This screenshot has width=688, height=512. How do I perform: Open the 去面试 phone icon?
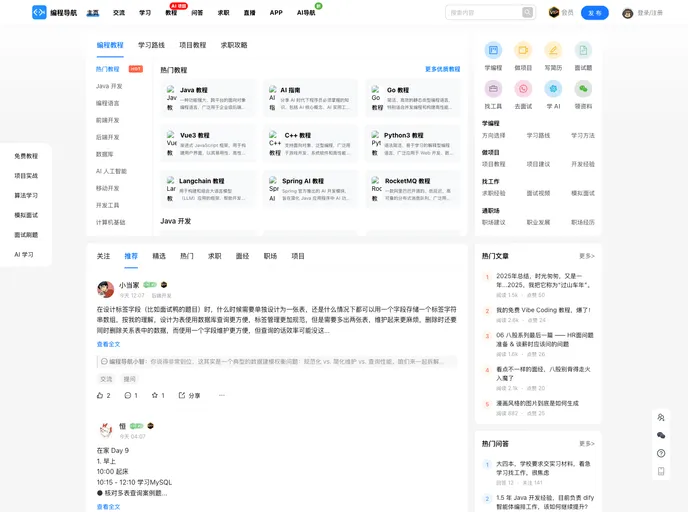tap(523, 89)
